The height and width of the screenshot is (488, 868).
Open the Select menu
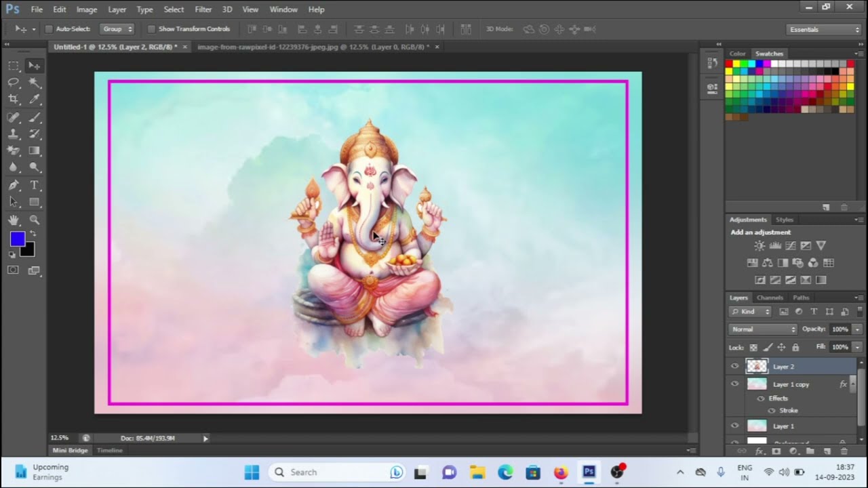tap(174, 9)
